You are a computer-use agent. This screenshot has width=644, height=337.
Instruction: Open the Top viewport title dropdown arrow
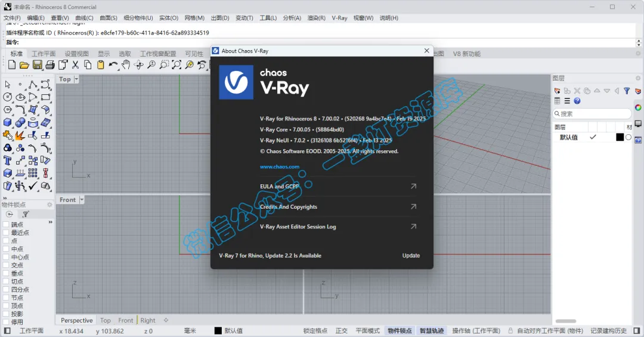[x=76, y=79]
